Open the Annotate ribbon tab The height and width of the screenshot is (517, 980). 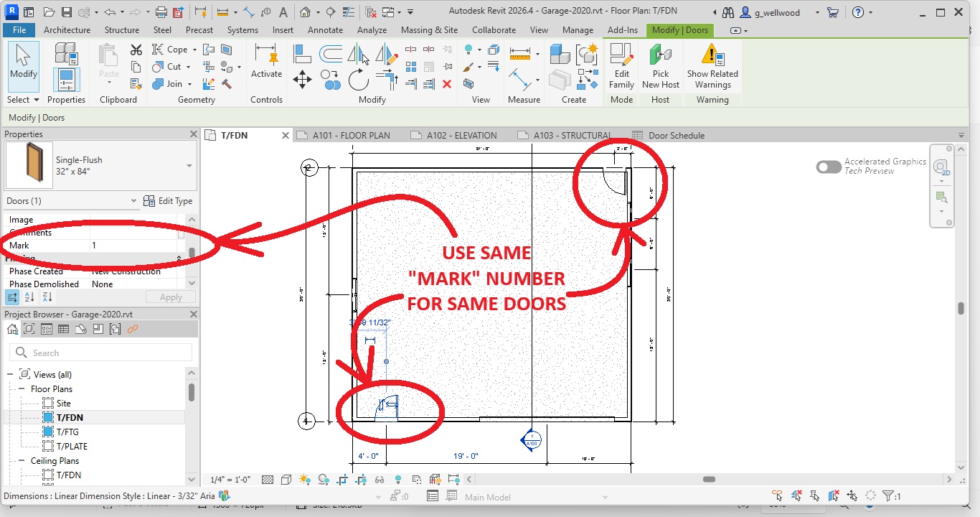point(325,30)
